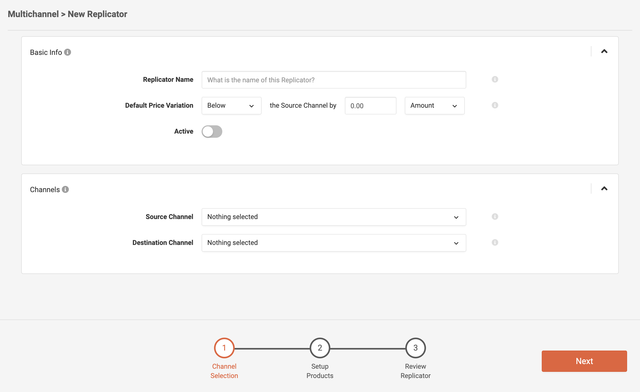Click the Channels heading text
Image resolution: width=640 pixels, height=392 pixels.
(x=44, y=189)
